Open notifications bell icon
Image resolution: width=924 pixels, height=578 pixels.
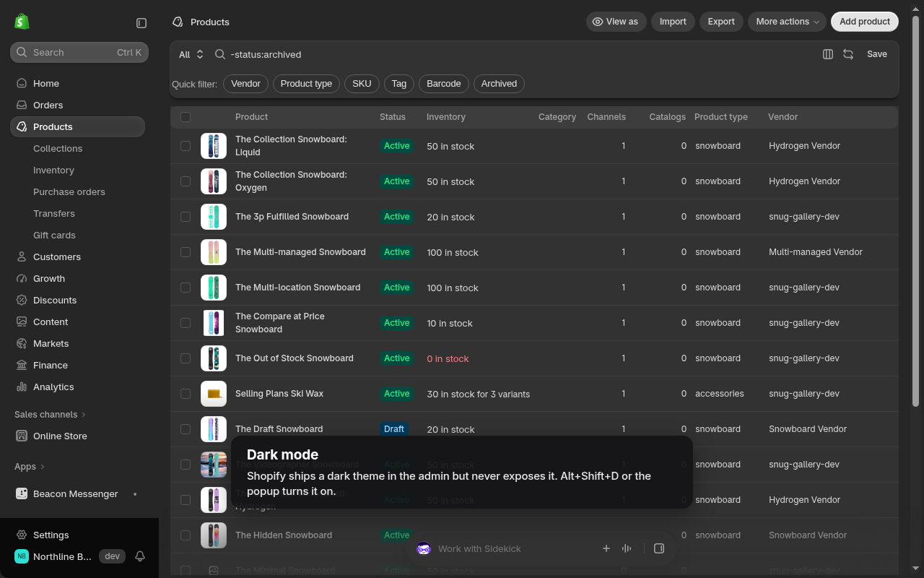(140, 556)
